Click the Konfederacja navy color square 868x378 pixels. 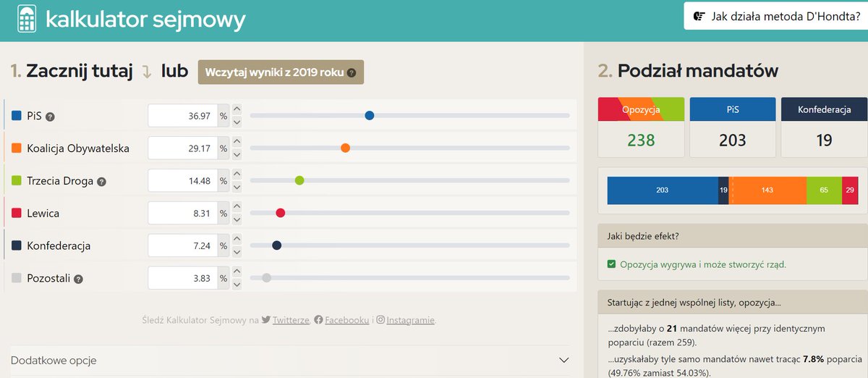tap(17, 246)
